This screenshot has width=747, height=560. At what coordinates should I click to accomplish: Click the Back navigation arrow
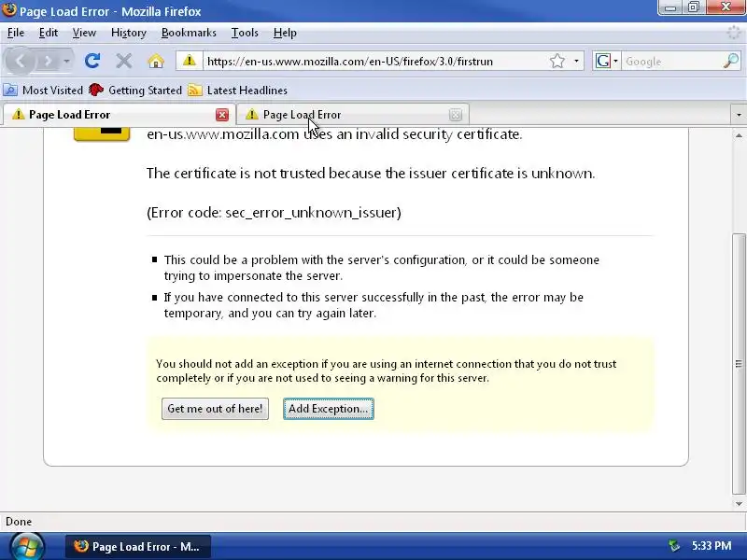point(20,62)
